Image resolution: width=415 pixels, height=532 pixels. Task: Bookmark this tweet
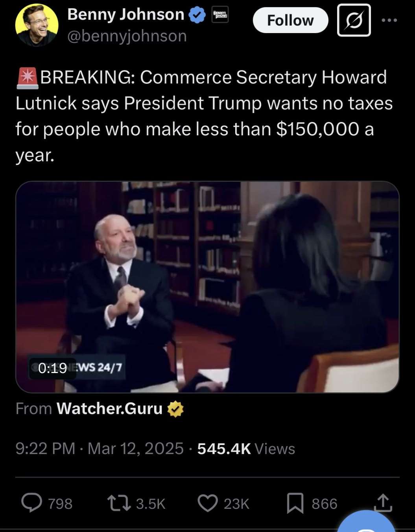pos(295,503)
